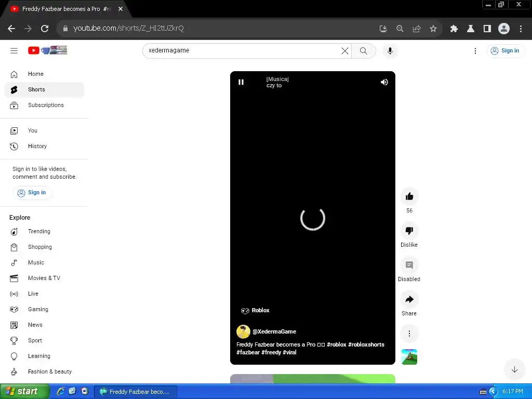
Task: Open the @XedermaGame channel avatar
Action: pos(243,331)
